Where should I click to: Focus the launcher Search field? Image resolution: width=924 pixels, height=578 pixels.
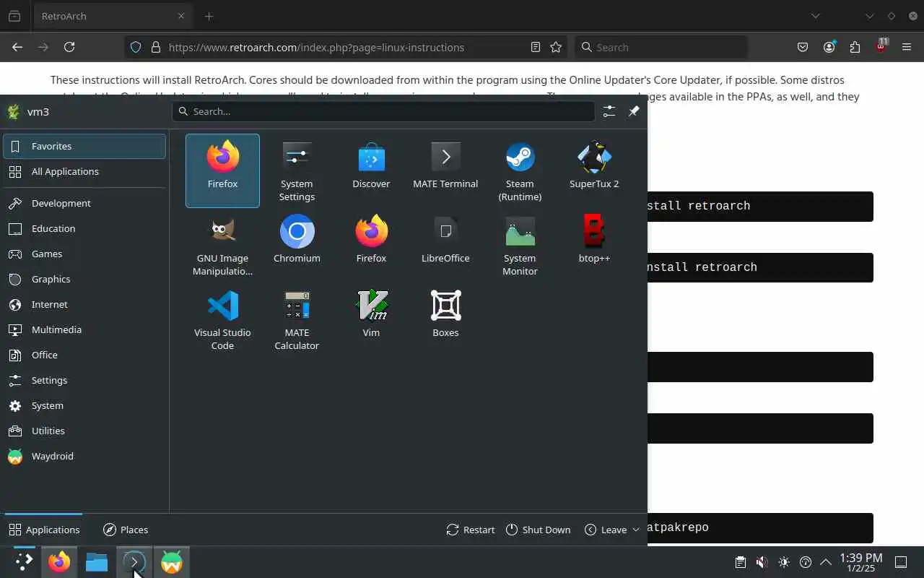pyautogui.click(x=383, y=111)
